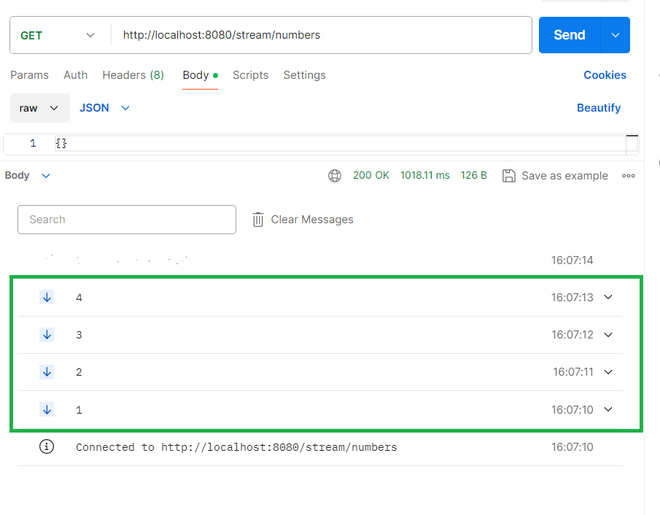The image size is (660, 515).
Task: Click the globe network icon
Action: (x=335, y=176)
